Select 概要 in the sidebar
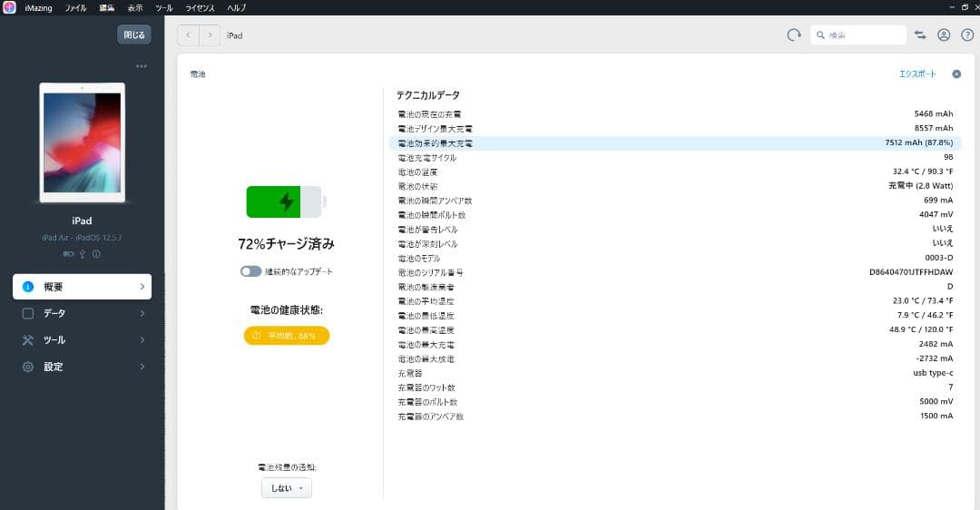 [82, 286]
